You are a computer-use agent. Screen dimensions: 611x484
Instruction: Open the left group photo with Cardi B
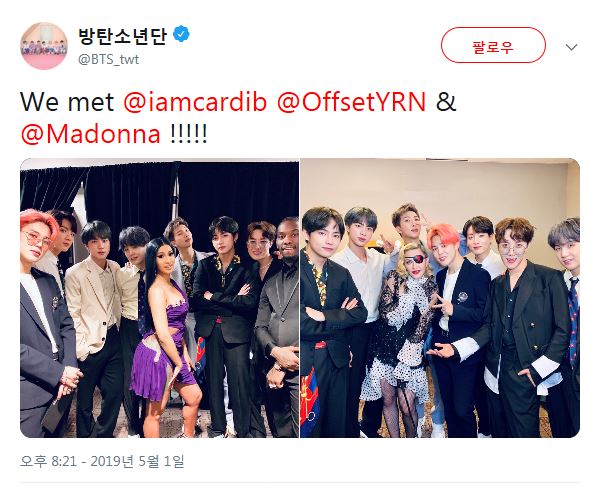click(x=159, y=298)
